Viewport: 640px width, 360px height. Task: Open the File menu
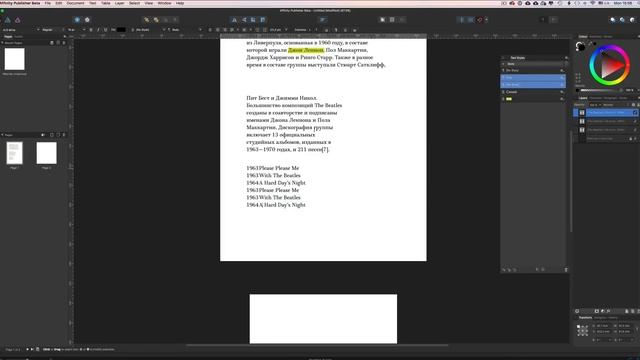[48, 3]
